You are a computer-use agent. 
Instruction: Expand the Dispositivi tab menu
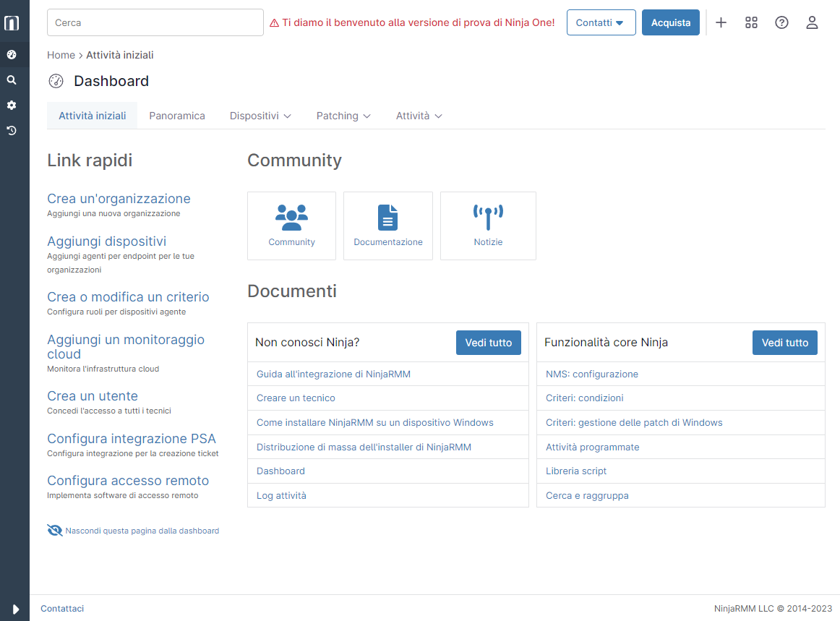click(x=260, y=116)
